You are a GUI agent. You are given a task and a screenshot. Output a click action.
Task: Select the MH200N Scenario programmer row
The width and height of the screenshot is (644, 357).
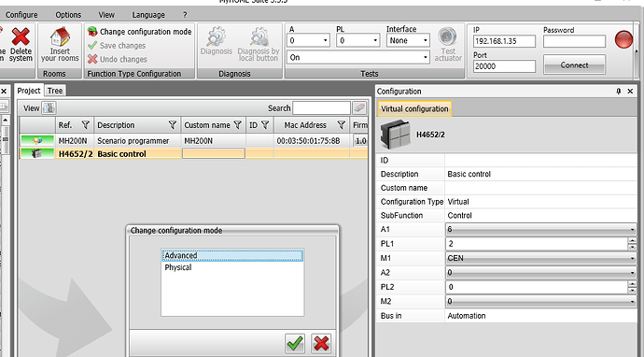[193, 140]
